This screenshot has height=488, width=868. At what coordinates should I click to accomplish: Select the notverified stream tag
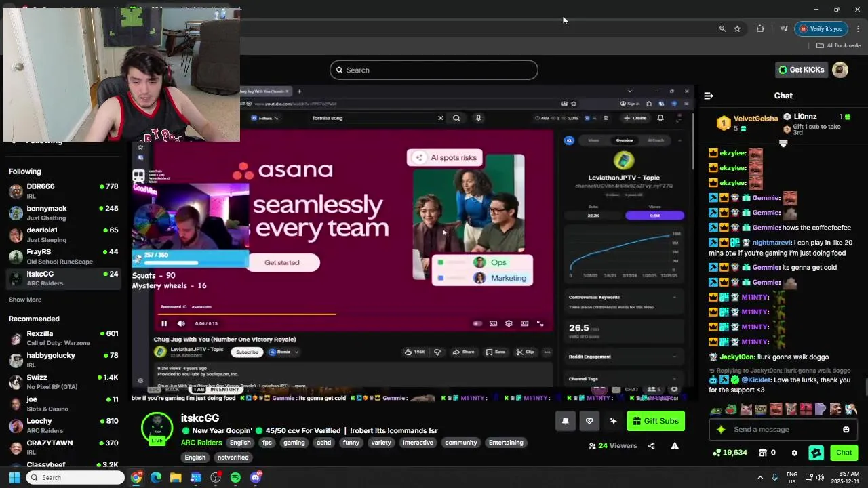[233, 457]
